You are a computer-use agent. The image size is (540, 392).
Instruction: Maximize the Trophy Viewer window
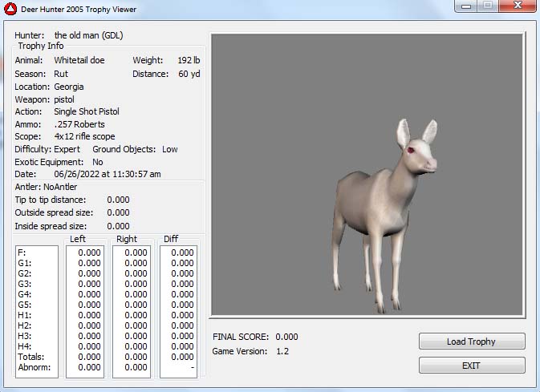(x=487, y=6)
